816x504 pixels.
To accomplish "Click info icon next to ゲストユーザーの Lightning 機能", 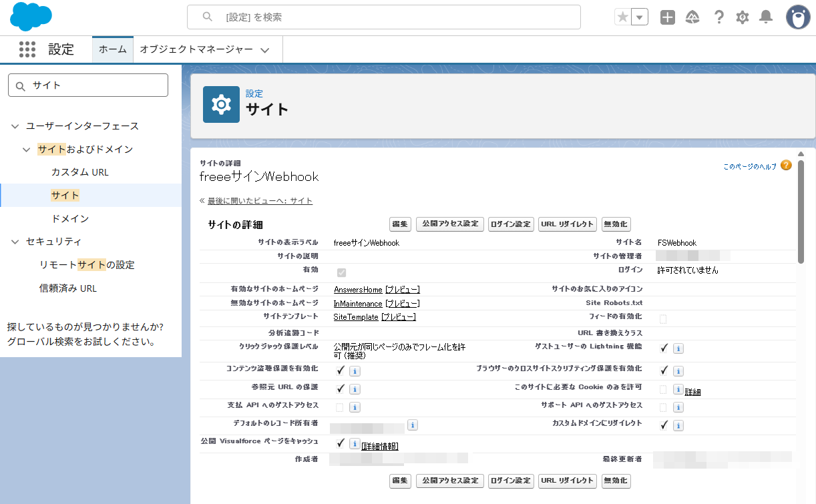I will coord(678,348).
